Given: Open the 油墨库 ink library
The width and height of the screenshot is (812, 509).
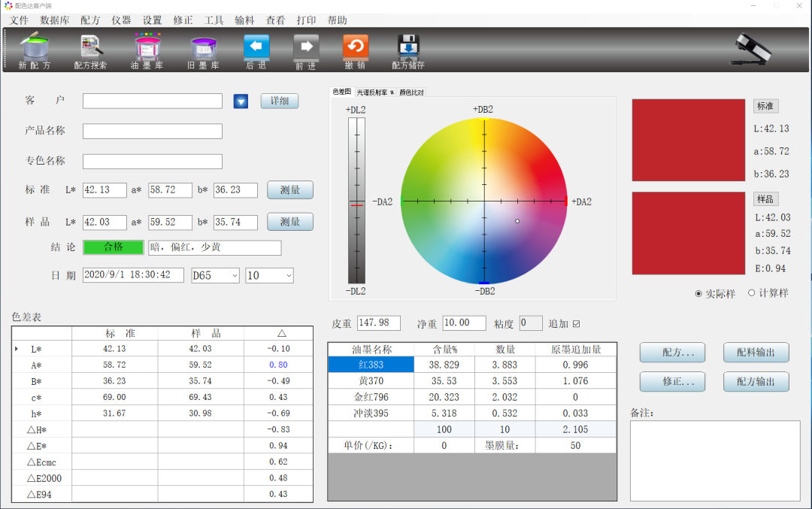Looking at the screenshot, I should 147,50.
